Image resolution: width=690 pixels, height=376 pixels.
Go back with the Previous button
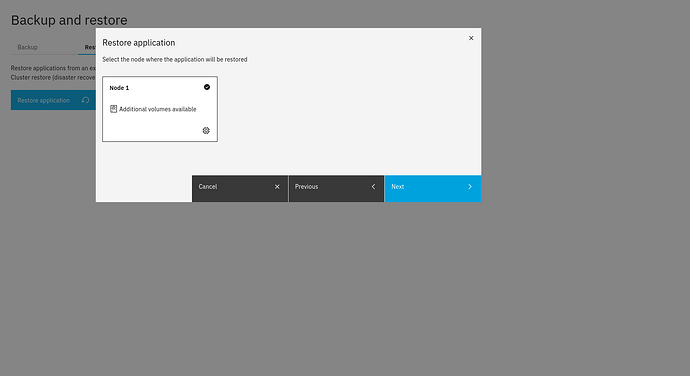click(336, 188)
